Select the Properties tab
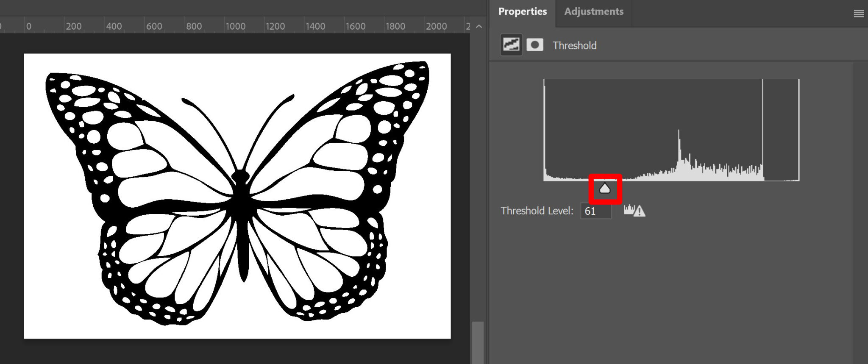The image size is (868, 364). (x=522, y=11)
